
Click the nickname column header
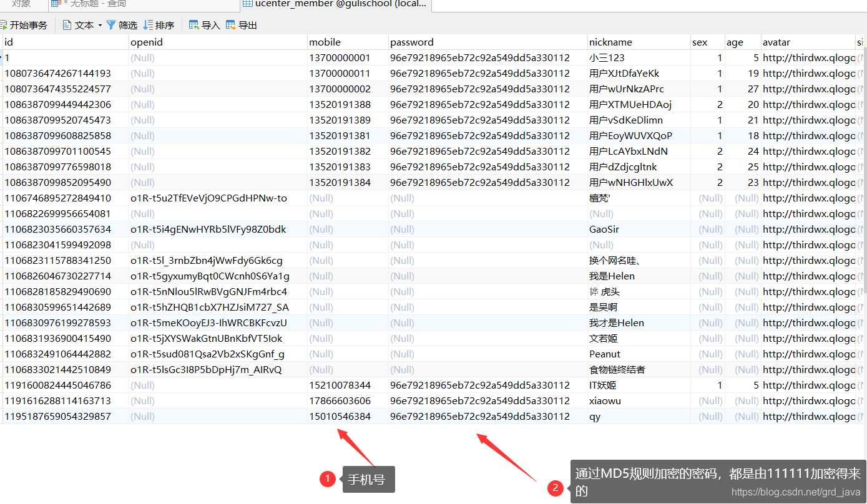click(x=639, y=42)
